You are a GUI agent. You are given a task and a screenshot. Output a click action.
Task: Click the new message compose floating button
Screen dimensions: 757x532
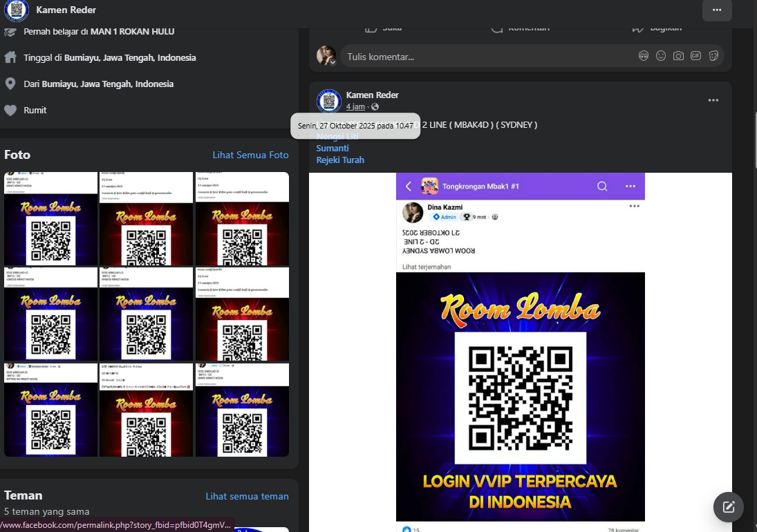tap(729, 507)
